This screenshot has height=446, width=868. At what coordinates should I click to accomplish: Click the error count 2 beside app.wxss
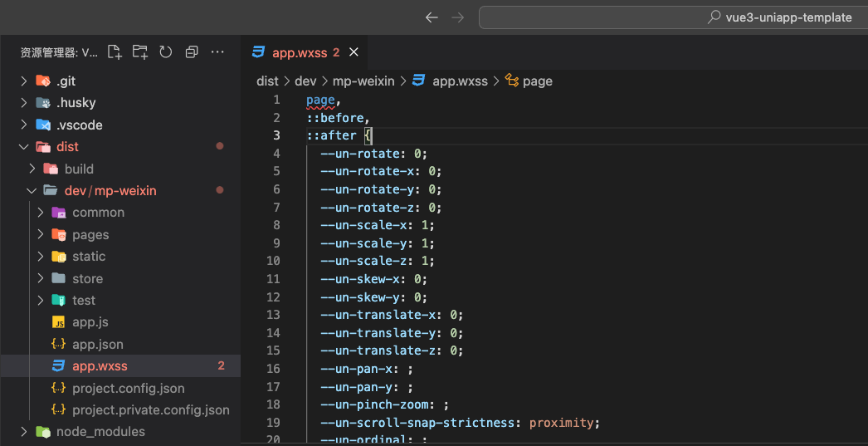pyautogui.click(x=222, y=365)
